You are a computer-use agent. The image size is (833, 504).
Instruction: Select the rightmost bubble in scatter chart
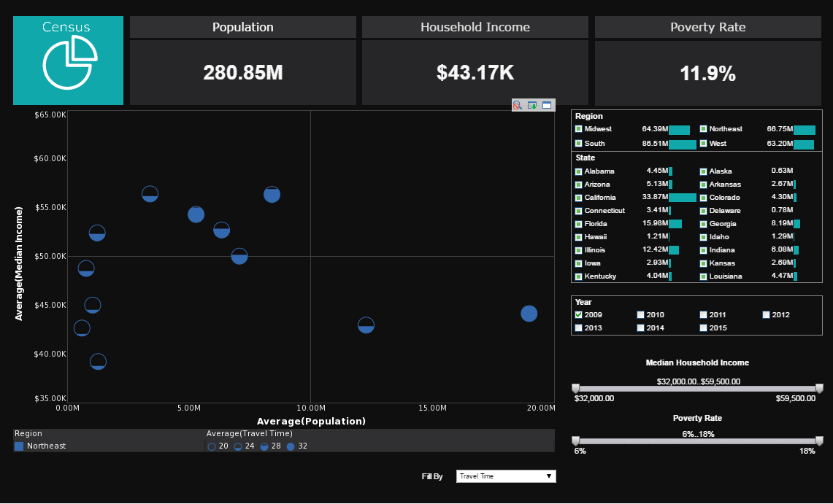[529, 314]
